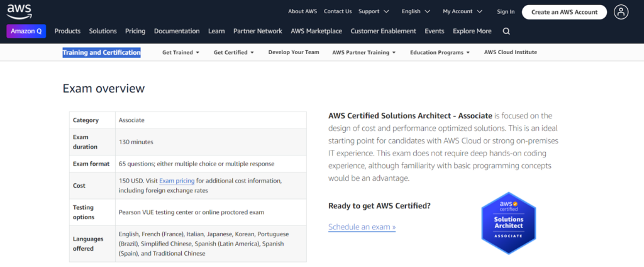644x267 pixels.
Task: Open the Partner Network menu
Action: point(257,31)
